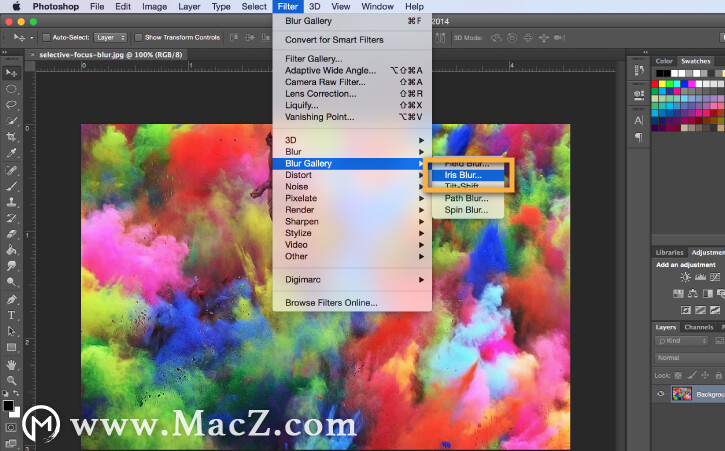Open Filter Gallery menu item

[352, 59]
